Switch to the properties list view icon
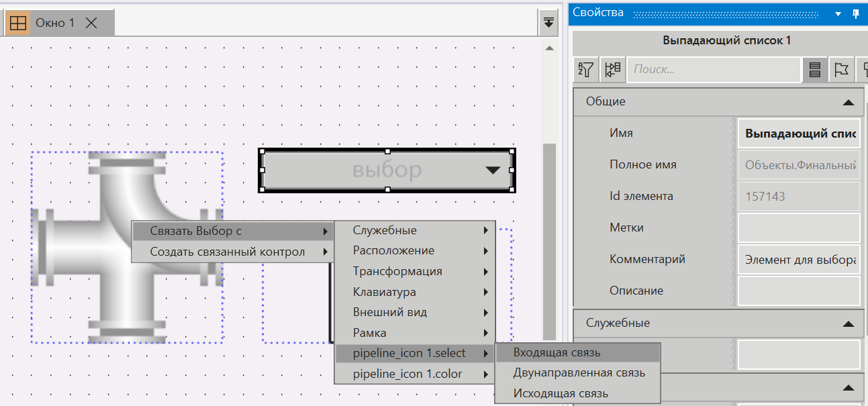 coord(815,69)
